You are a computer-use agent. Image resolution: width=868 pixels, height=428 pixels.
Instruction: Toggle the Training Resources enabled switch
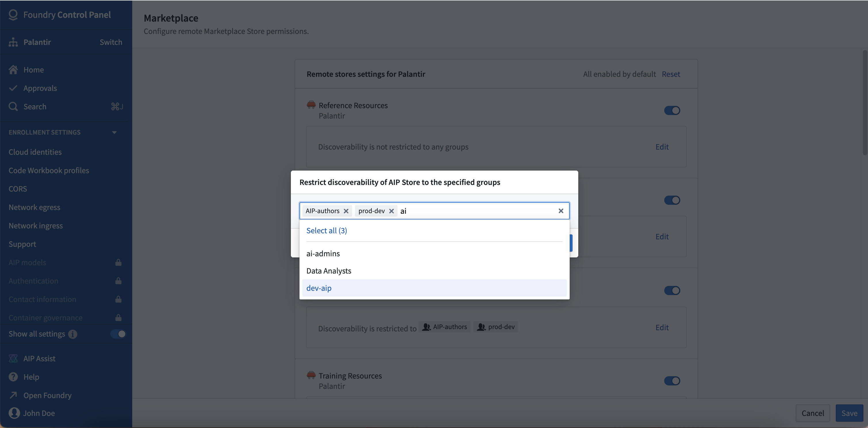(672, 380)
